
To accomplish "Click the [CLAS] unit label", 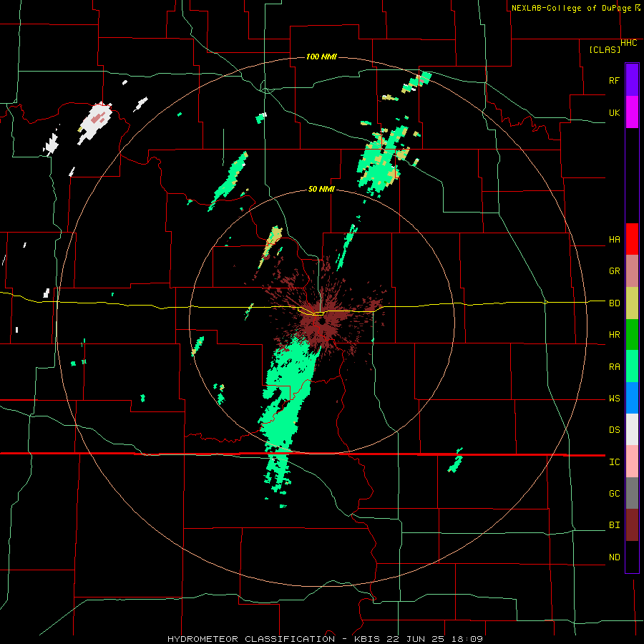I will 605,50.
